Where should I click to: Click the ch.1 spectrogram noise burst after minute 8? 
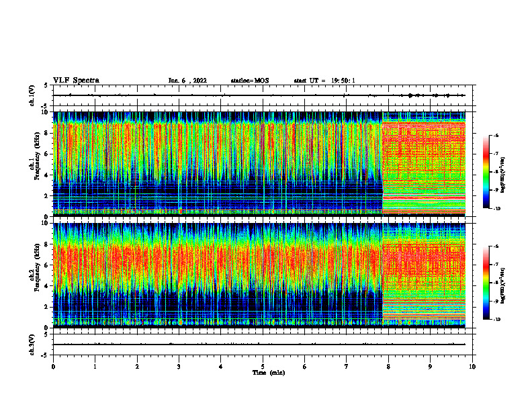(424, 164)
